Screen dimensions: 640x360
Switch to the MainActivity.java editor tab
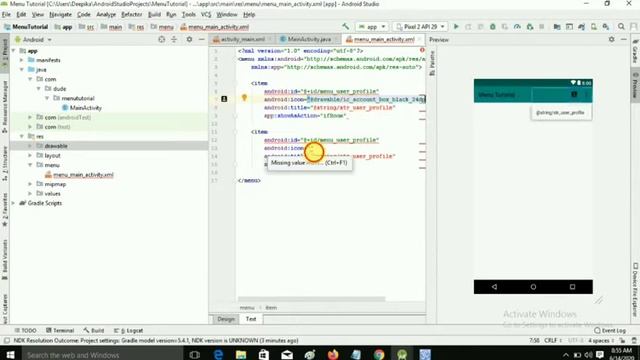tap(309, 39)
